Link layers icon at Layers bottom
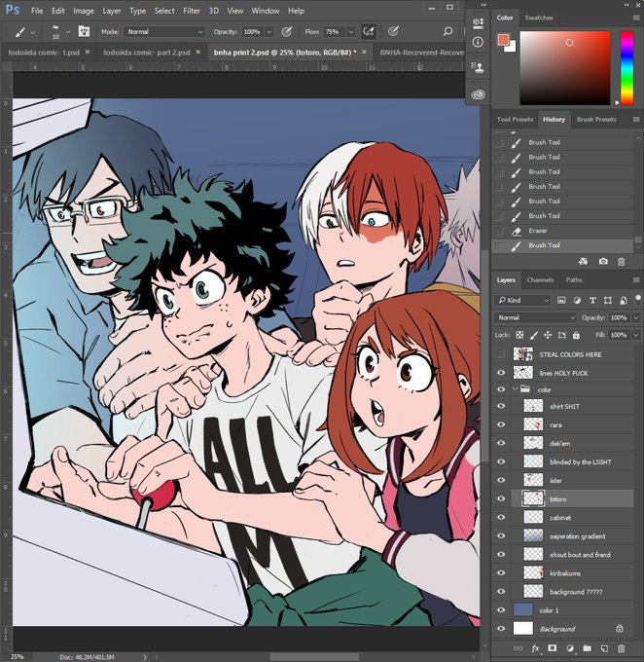This screenshot has width=644, height=662. [518, 648]
